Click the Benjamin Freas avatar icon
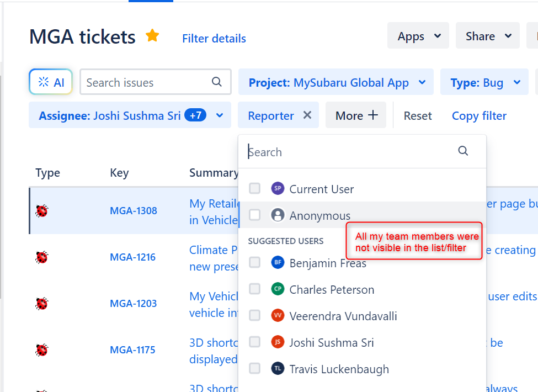Image resolution: width=538 pixels, height=392 pixels. (278, 263)
